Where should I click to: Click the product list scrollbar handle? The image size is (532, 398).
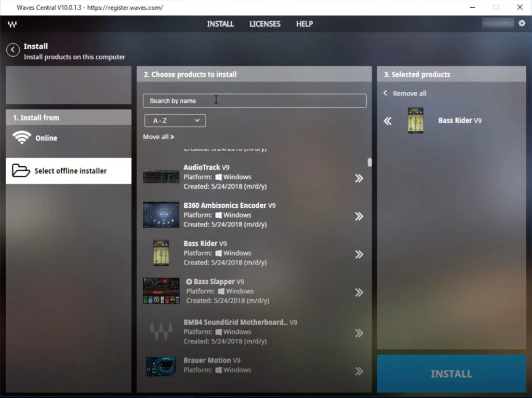click(369, 162)
